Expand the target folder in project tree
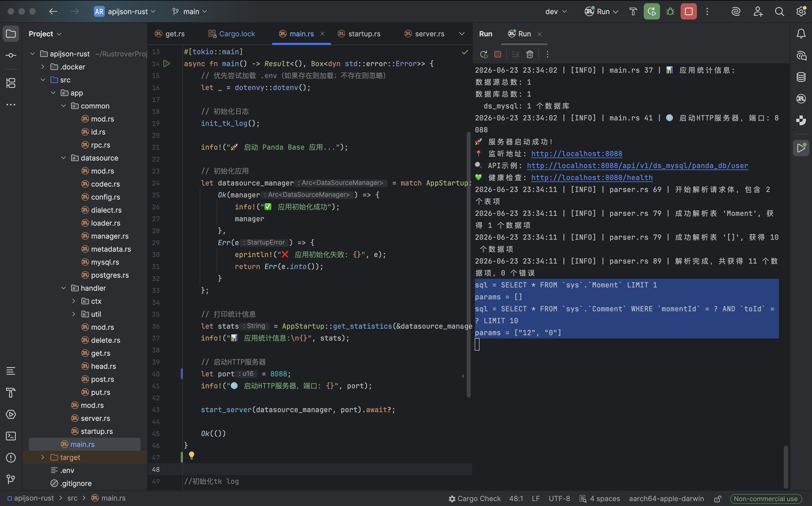 (x=43, y=457)
